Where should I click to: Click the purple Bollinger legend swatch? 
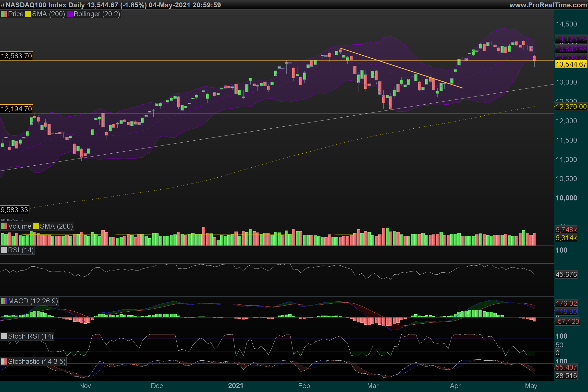click(70, 14)
